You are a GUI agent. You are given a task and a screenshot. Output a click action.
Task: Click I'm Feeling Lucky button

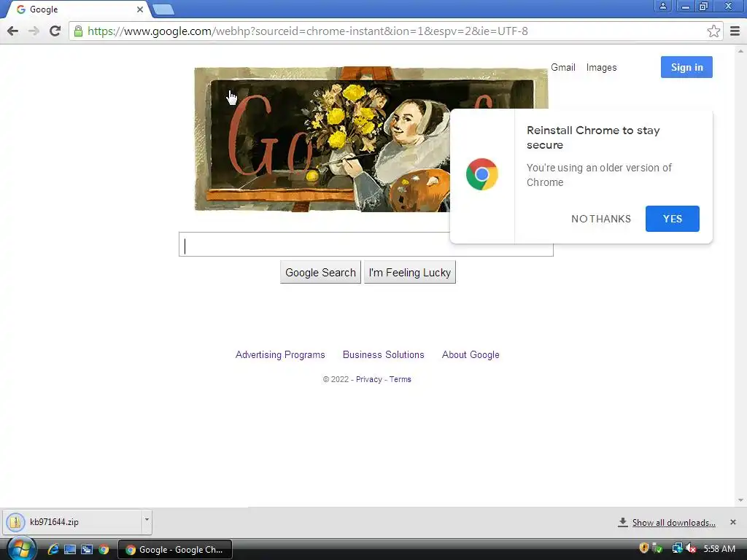pos(410,273)
